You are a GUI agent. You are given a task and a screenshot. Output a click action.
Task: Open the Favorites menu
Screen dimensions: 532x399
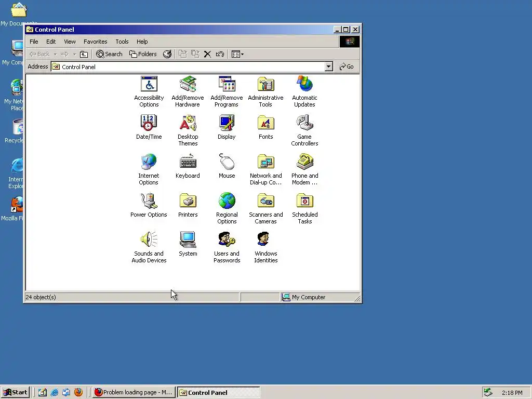click(x=96, y=42)
